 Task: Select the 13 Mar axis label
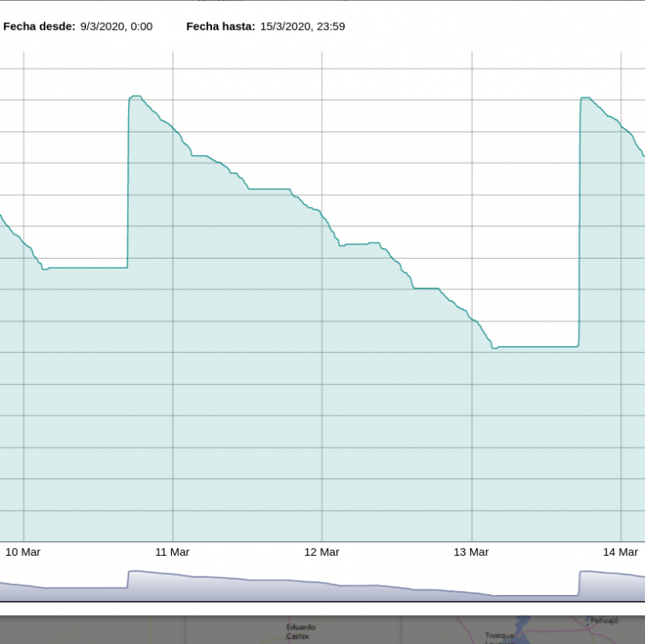(471, 552)
